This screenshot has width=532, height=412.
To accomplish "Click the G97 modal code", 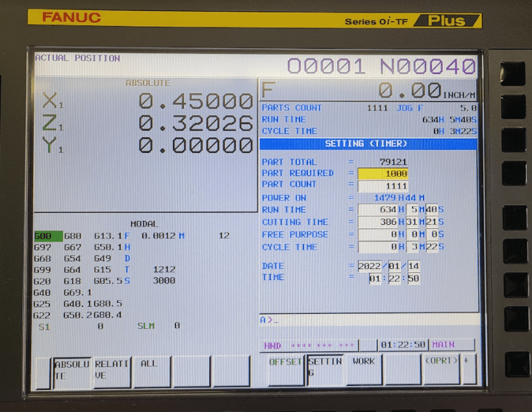I will point(42,248).
